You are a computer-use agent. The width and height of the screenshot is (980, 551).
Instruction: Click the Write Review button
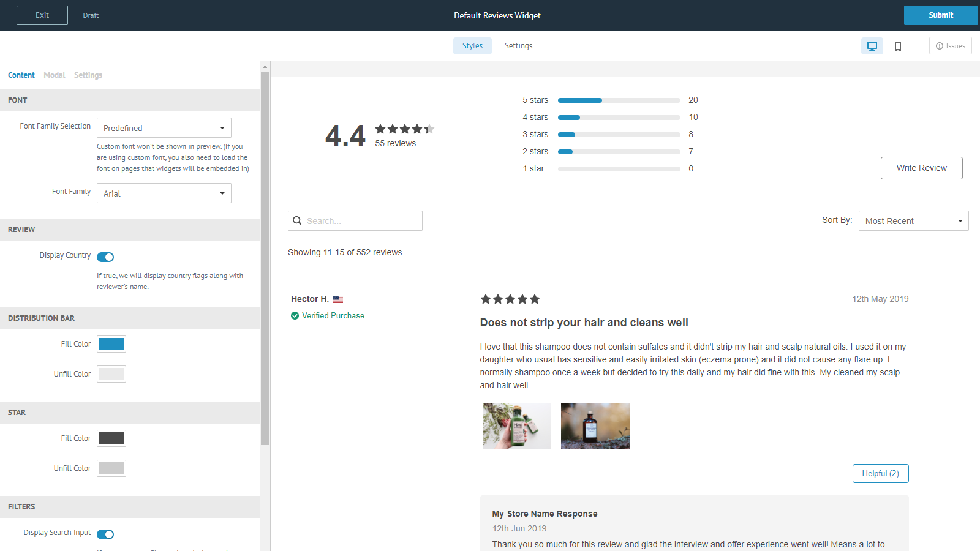(921, 168)
